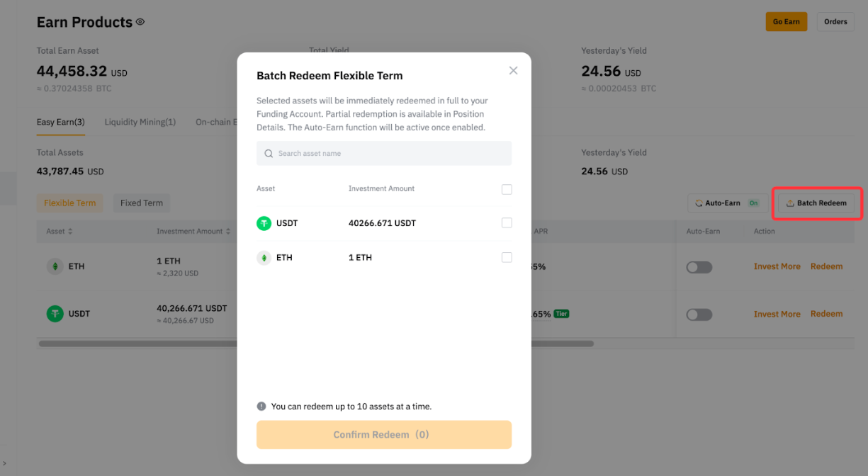Image resolution: width=868 pixels, height=476 pixels.
Task: Close the Batch Redeem dialog
Action: [x=513, y=71]
